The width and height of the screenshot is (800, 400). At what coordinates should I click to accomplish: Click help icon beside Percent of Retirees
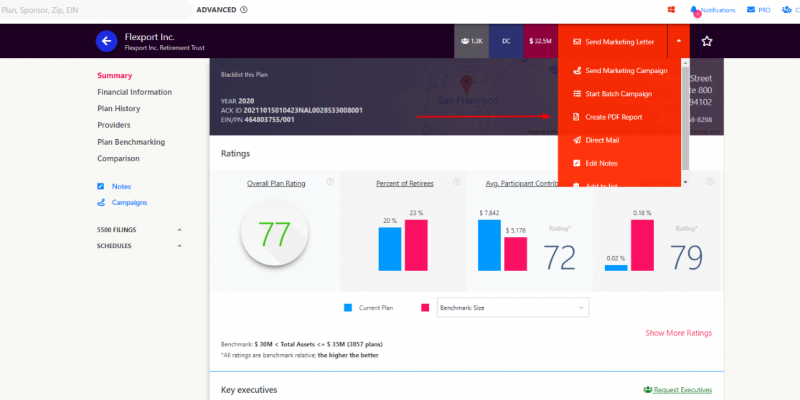click(x=456, y=182)
